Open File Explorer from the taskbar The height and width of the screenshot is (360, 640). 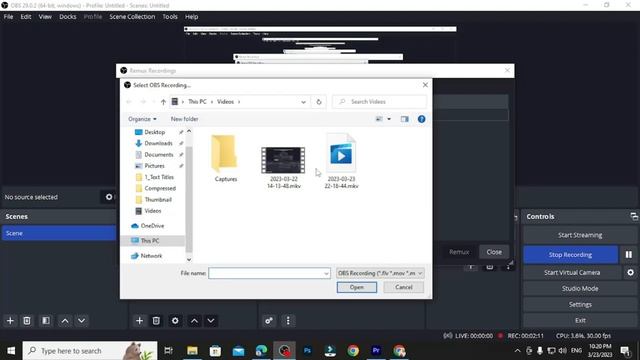[x=192, y=351]
